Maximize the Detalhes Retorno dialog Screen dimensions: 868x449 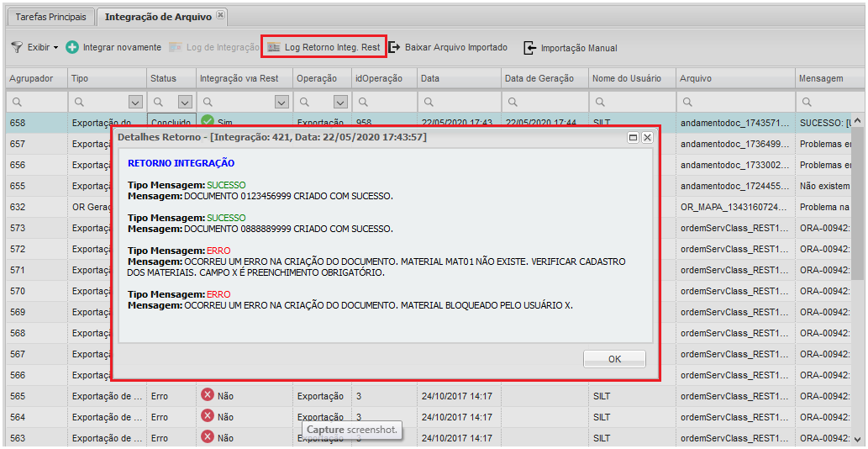[633, 137]
